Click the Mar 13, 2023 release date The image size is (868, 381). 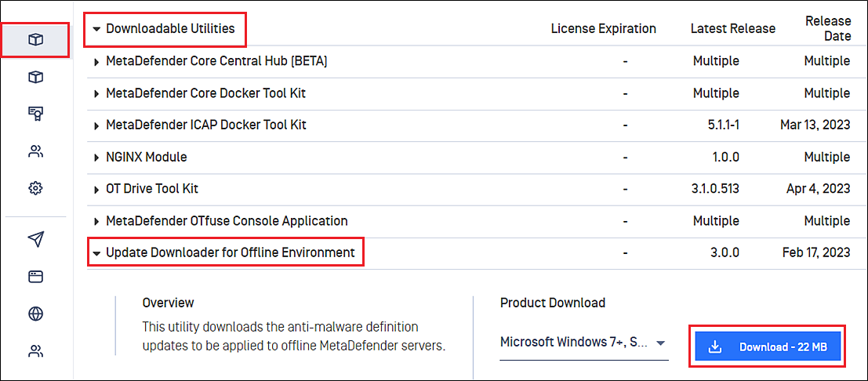click(816, 125)
